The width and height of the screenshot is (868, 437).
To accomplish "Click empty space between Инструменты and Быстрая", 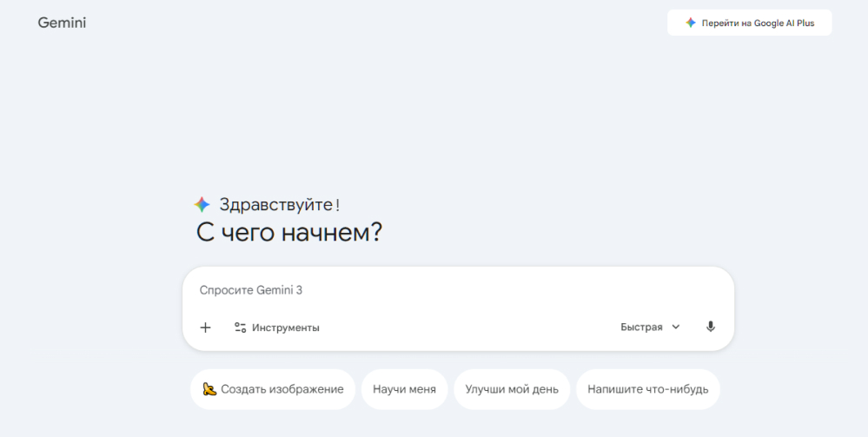I will pyautogui.click(x=469, y=328).
